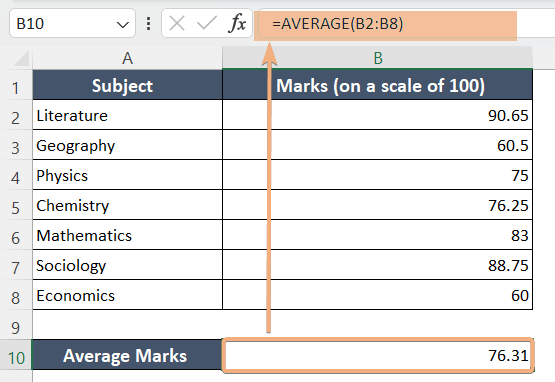Select row 1 header
The image size is (555, 382).
click(16, 85)
